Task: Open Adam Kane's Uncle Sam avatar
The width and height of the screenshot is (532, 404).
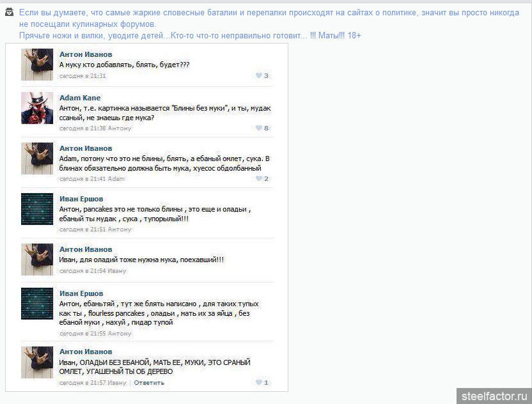Action: point(37,108)
